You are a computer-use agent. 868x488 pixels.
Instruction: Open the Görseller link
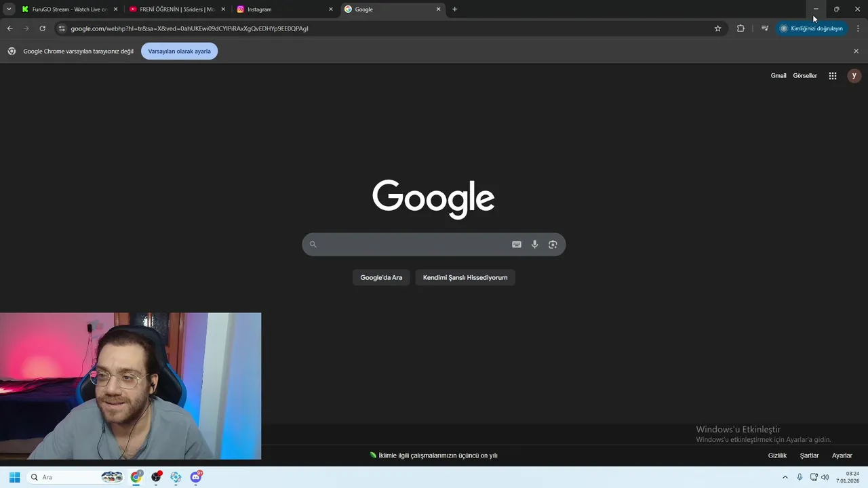(x=805, y=76)
